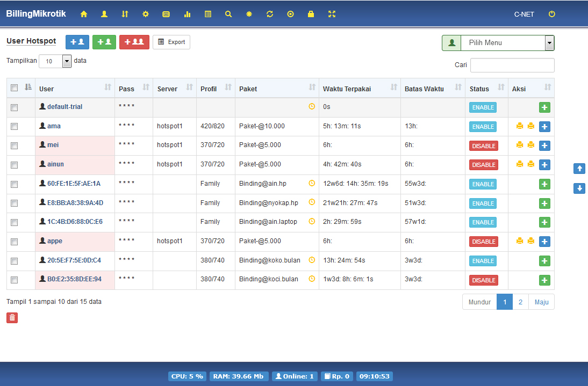Check the box next to user mei
Image resolution: width=588 pixels, height=386 pixels.
point(15,145)
